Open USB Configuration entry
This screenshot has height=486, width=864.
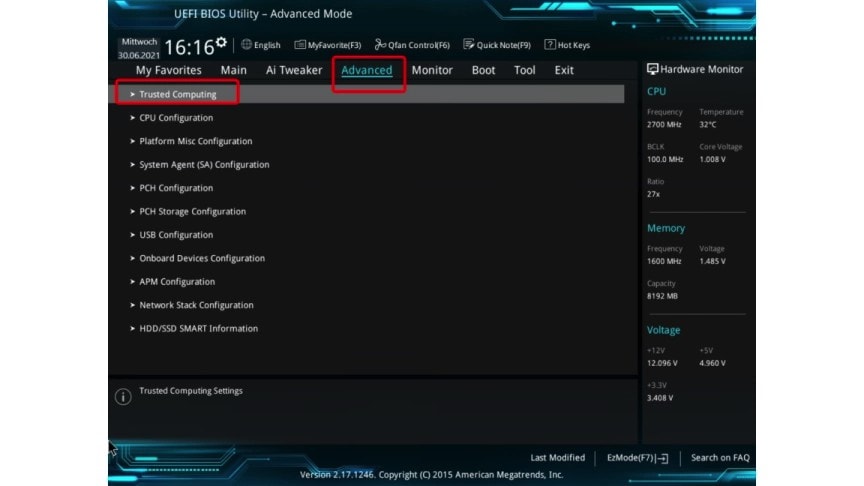(x=175, y=235)
